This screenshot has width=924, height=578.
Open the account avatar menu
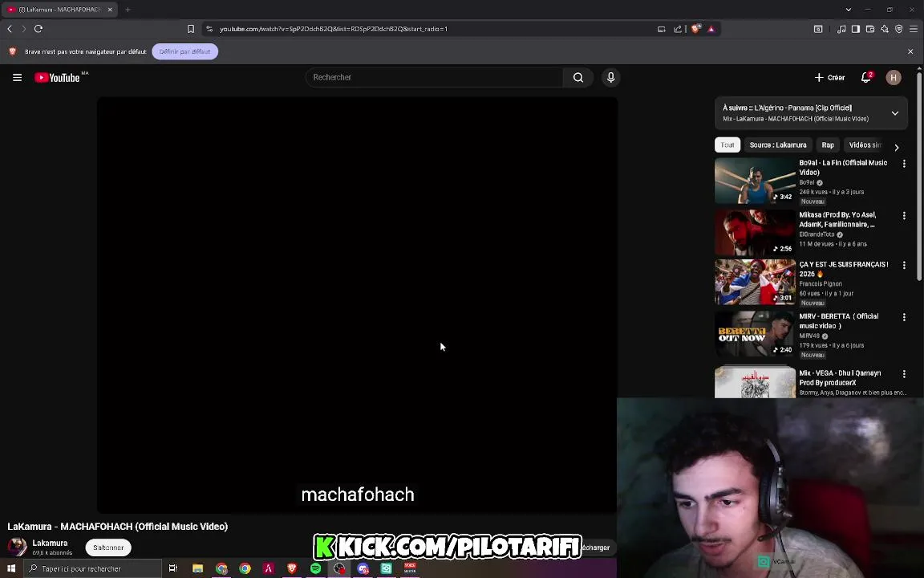[x=894, y=77]
